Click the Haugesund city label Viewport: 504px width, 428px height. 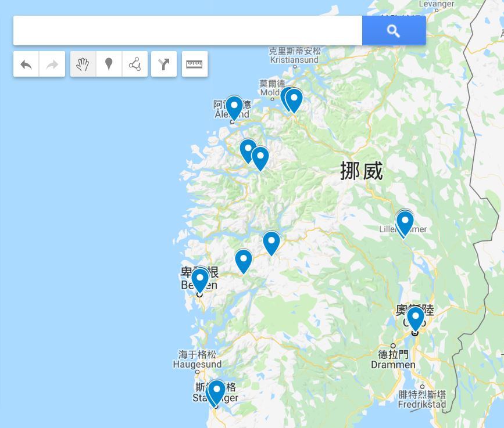click(x=197, y=364)
